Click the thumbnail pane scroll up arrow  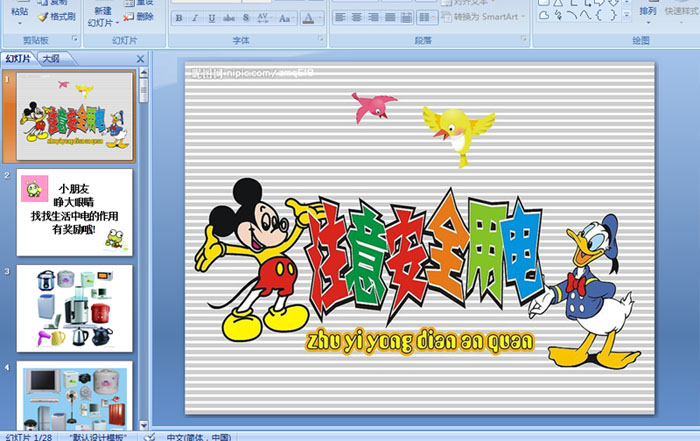(x=143, y=72)
